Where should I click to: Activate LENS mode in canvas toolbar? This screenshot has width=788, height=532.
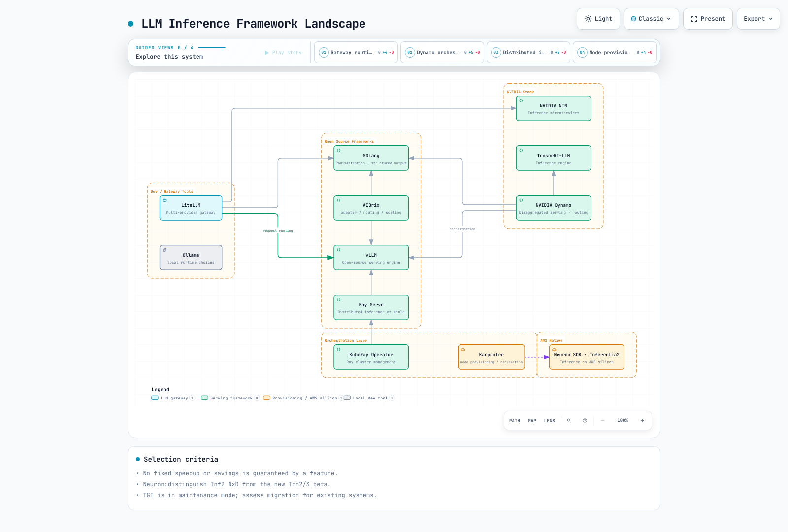pos(550,421)
